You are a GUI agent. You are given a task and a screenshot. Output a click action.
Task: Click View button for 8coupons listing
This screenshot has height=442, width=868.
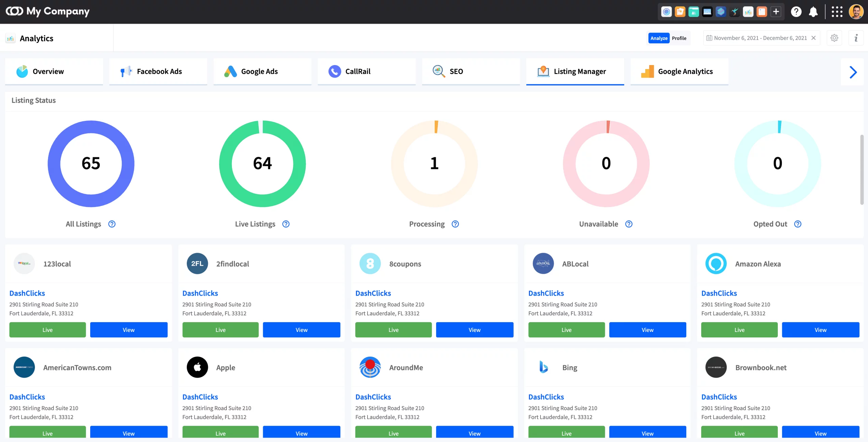pyautogui.click(x=474, y=330)
